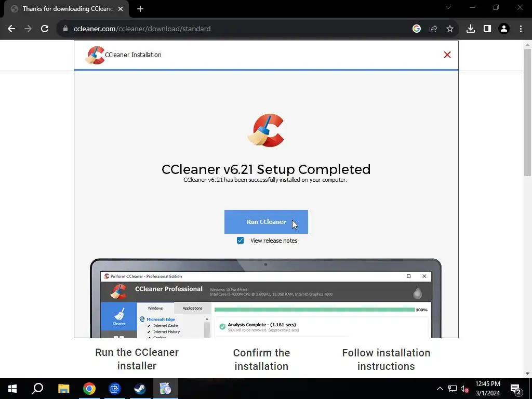The height and width of the screenshot is (399, 532).
Task: Go forward in browser history
Action: (28, 29)
